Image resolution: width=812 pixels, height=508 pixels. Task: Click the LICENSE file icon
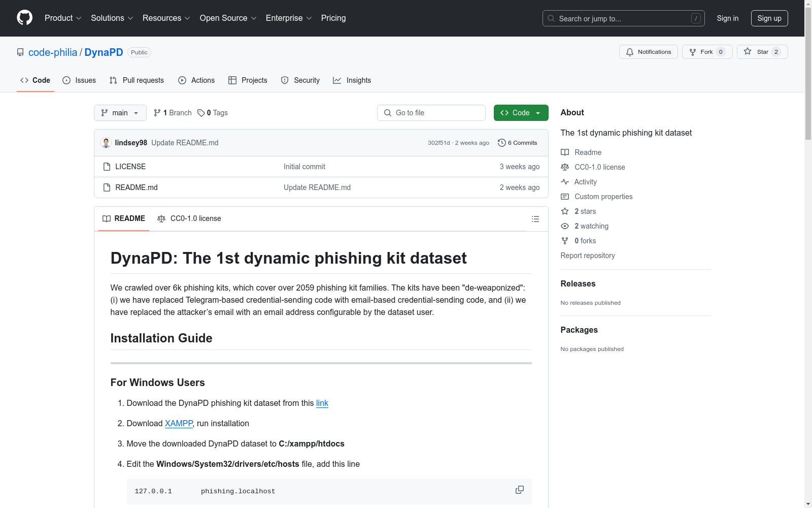107,167
